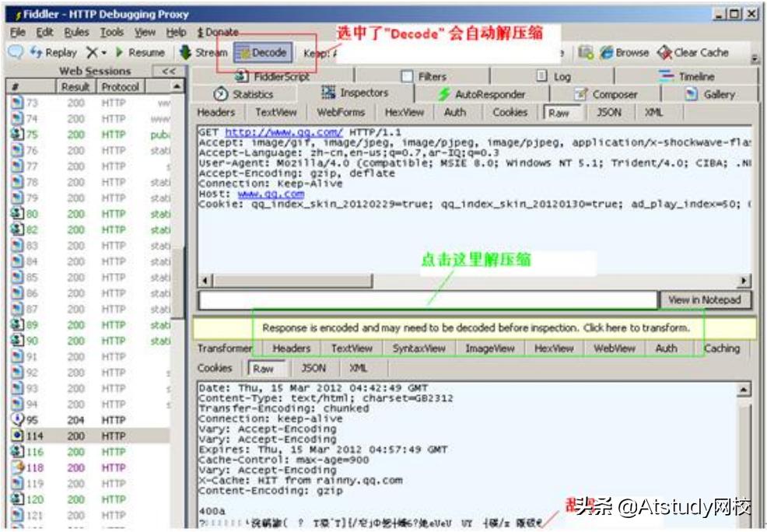
Task: Open the response ImageView tab
Action: [x=489, y=348]
